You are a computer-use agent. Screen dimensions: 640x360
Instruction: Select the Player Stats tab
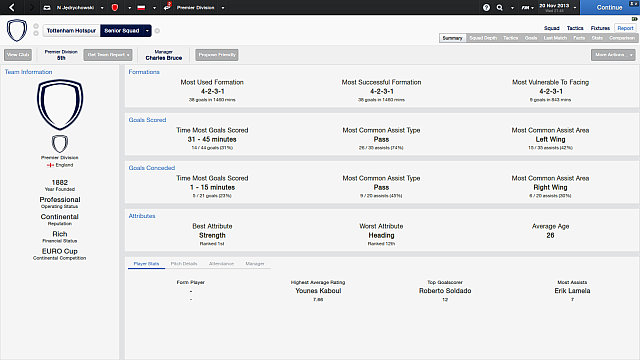click(146, 264)
